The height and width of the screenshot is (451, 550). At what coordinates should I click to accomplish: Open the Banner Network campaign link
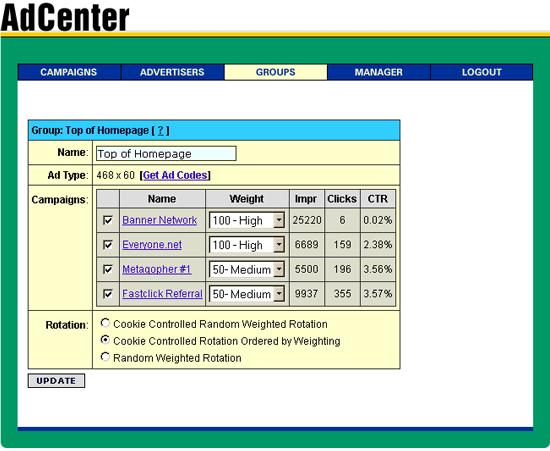pyautogui.click(x=160, y=220)
